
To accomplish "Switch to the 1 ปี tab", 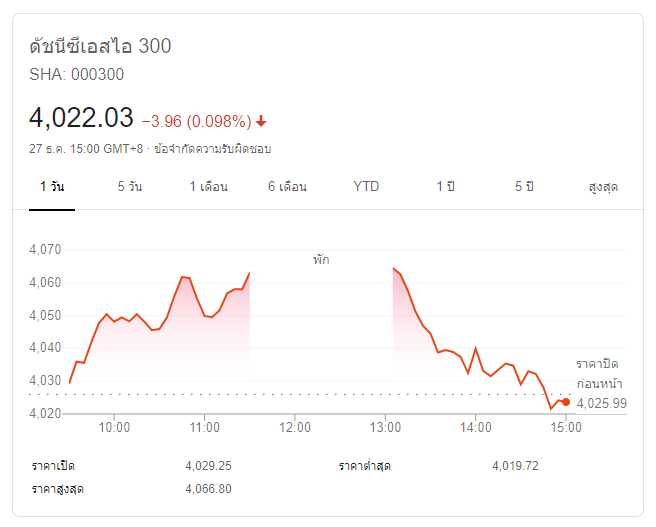I will 445,187.
